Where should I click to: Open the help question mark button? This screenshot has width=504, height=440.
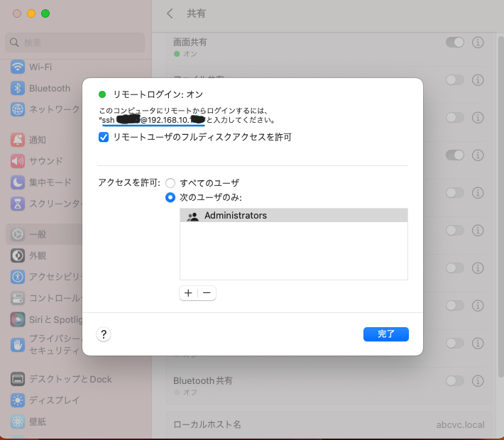coord(104,334)
